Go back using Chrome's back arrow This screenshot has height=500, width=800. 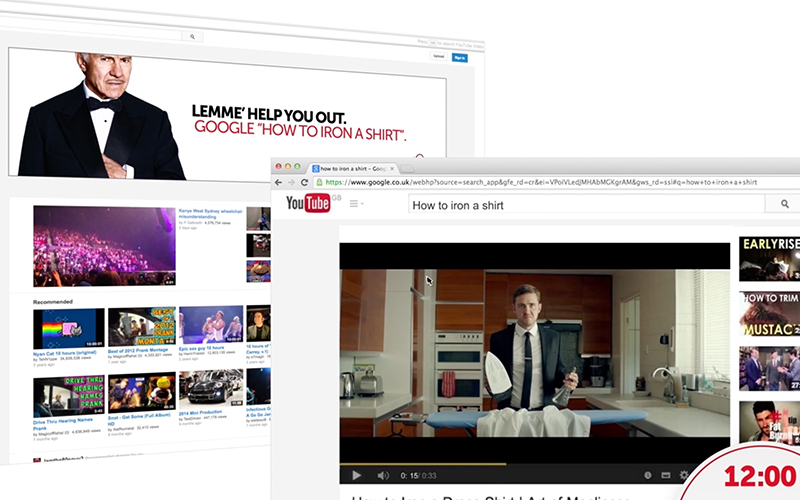pyautogui.click(x=278, y=182)
